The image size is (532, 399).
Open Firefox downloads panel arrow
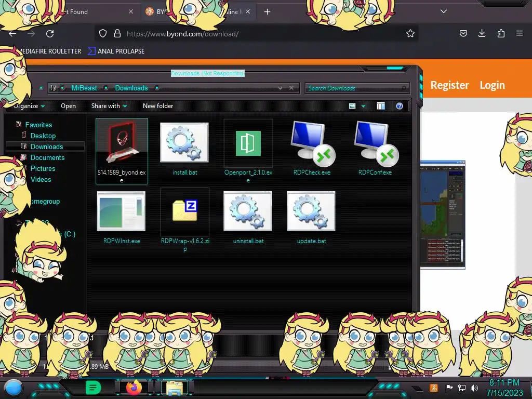point(482,33)
